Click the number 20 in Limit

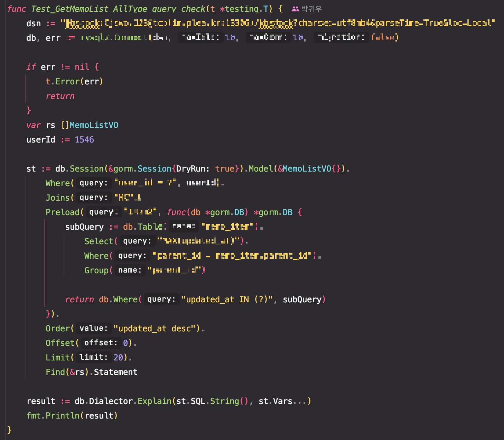(118, 358)
